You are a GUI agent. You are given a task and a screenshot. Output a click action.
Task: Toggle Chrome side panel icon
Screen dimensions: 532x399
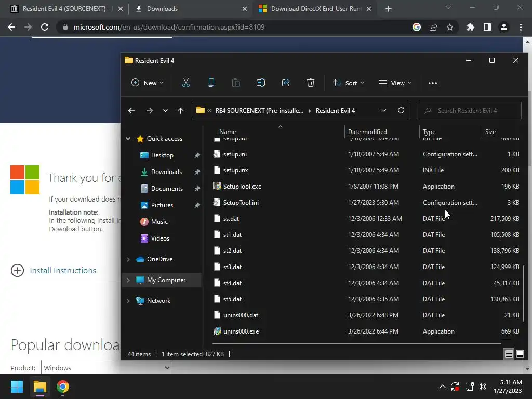coord(487,27)
